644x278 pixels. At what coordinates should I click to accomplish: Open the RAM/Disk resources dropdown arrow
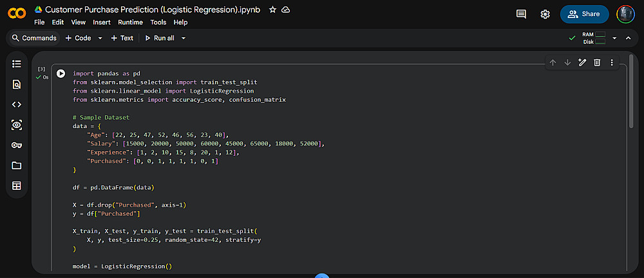[x=614, y=38]
